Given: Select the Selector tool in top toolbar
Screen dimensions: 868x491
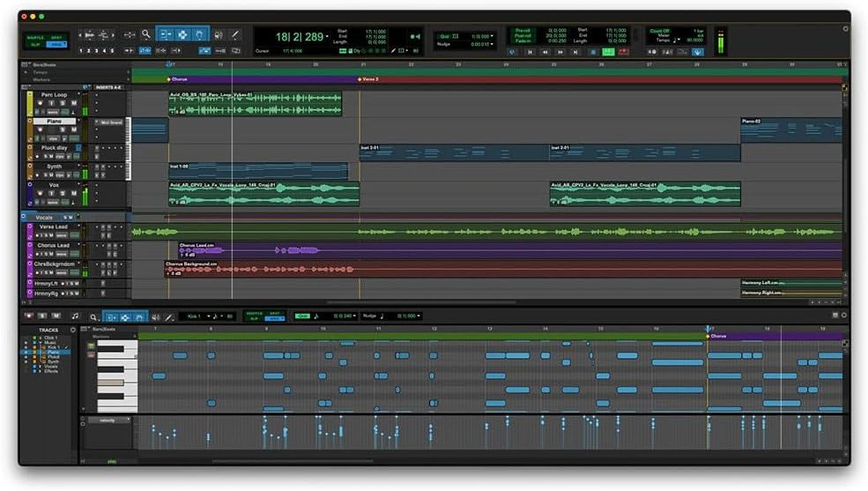Looking at the screenshot, I should (182, 35).
